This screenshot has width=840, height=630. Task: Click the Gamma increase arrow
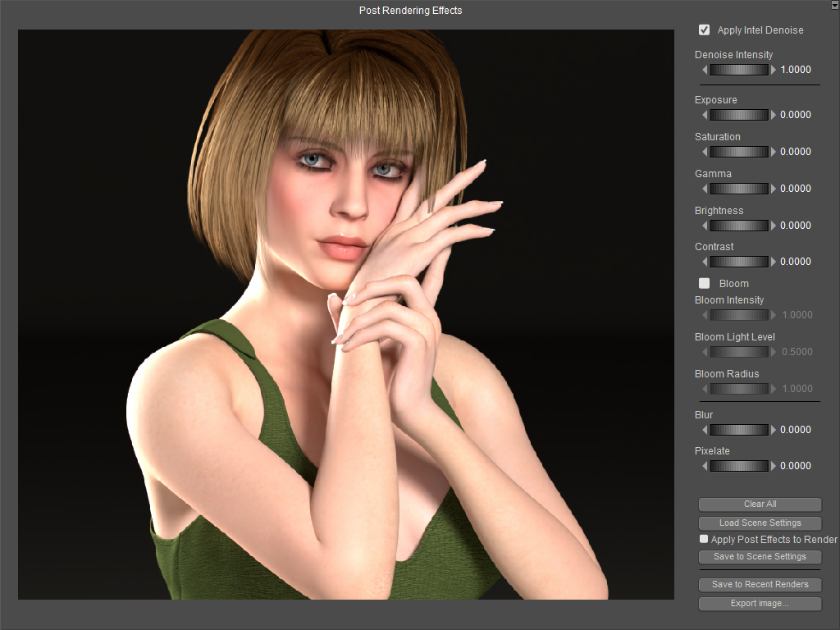[774, 189]
